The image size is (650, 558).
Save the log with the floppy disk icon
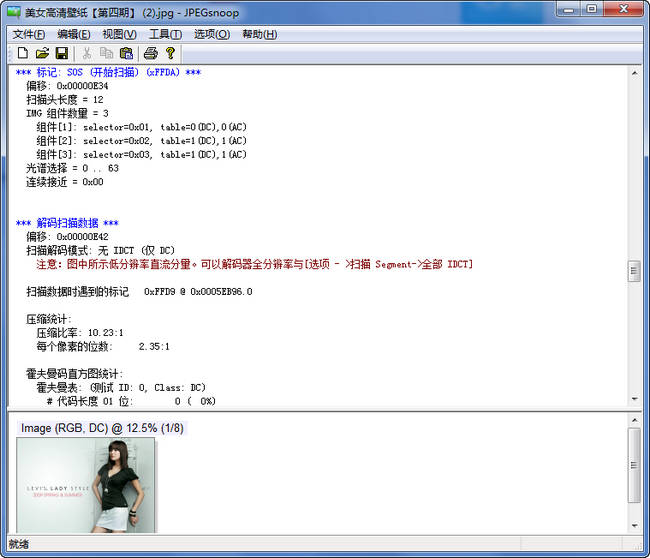pos(61,53)
